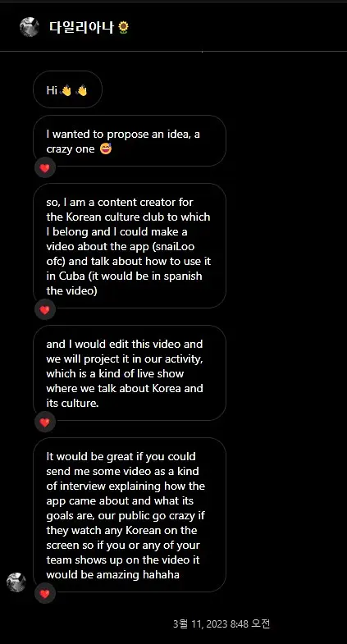Open heart reaction under 'crazy one' message

pyautogui.click(x=45, y=168)
